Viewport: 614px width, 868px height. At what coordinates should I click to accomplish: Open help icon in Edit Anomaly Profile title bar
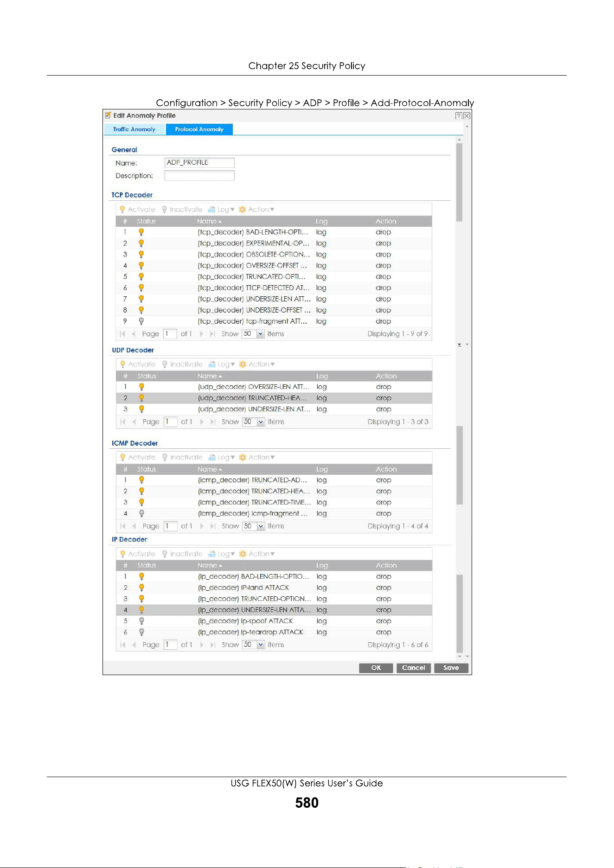459,116
